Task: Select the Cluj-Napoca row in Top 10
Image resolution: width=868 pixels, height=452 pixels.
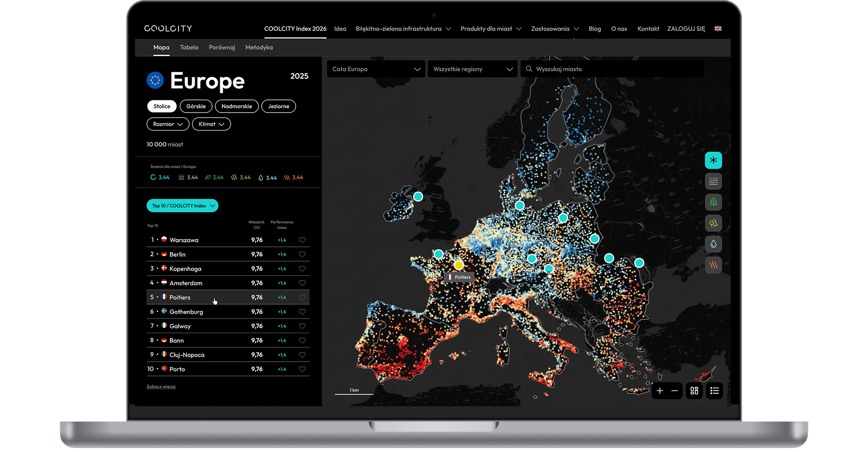Action: pos(228,355)
